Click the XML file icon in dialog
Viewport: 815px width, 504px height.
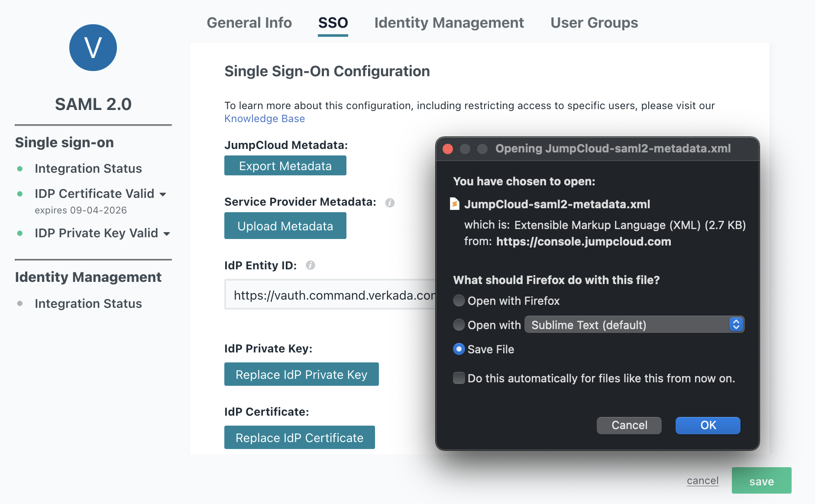[455, 204]
